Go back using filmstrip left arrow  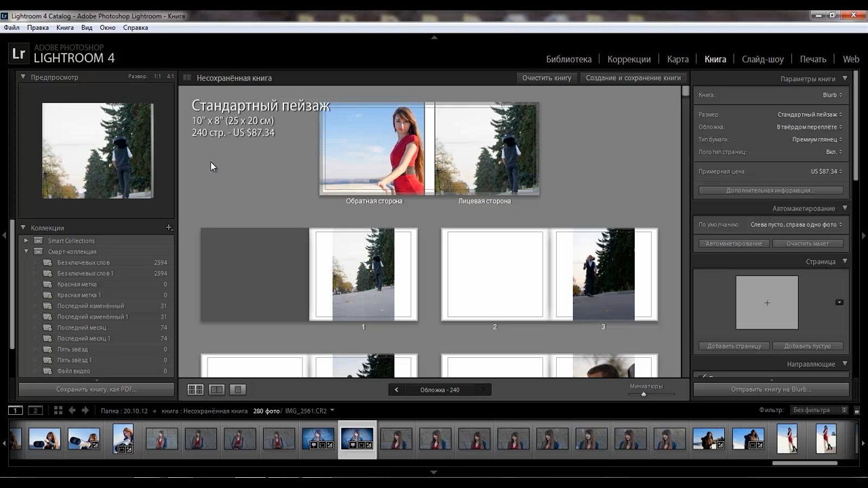72,410
